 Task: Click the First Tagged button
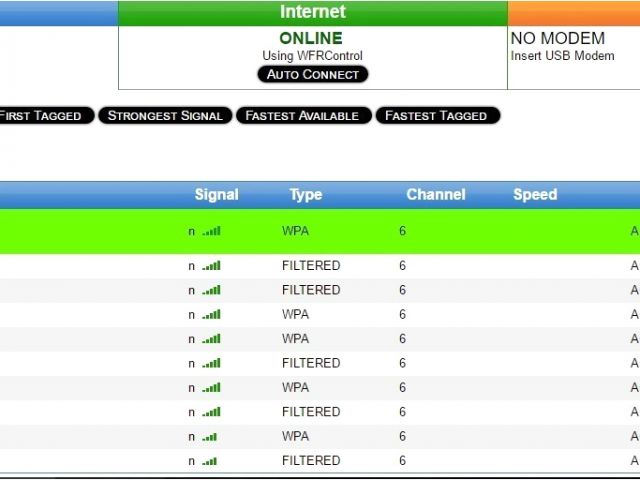tap(44, 116)
